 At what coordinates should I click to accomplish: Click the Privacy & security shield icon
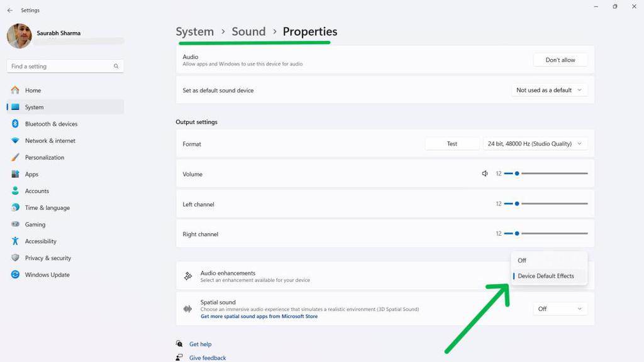15,258
